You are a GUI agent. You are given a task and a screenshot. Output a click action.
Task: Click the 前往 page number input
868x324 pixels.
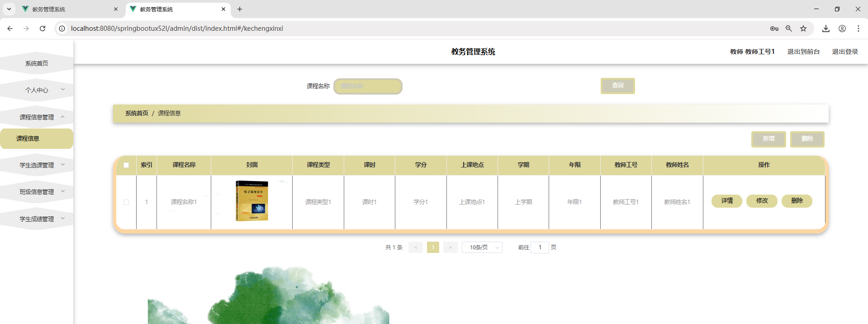coord(540,248)
